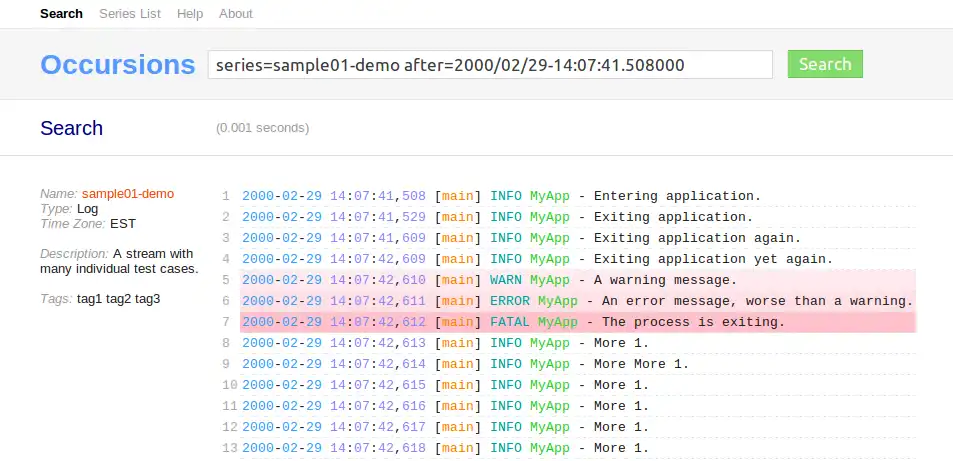Select the 'Type: Log' metadata text

pos(69,209)
